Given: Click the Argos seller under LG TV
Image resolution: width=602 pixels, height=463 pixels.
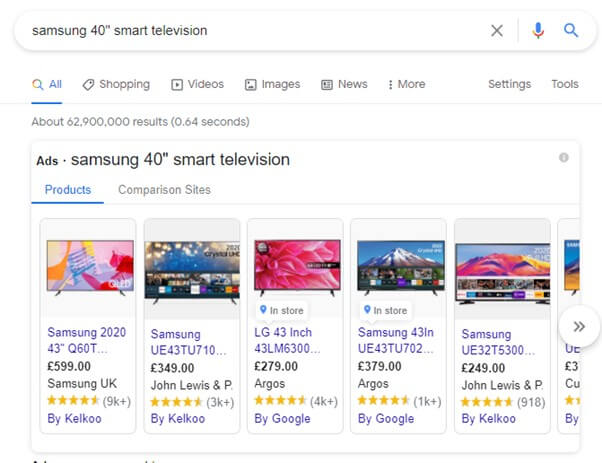Looking at the screenshot, I should (270, 384).
